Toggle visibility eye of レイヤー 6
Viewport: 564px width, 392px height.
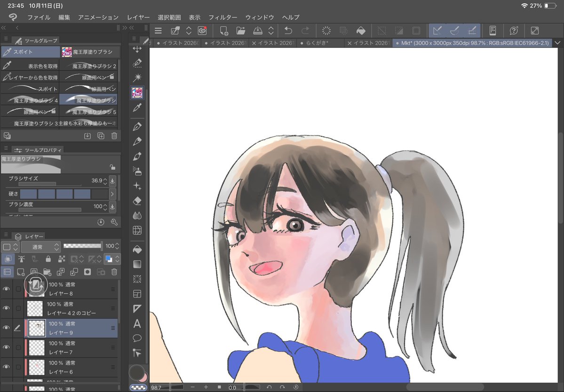(x=6, y=367)
